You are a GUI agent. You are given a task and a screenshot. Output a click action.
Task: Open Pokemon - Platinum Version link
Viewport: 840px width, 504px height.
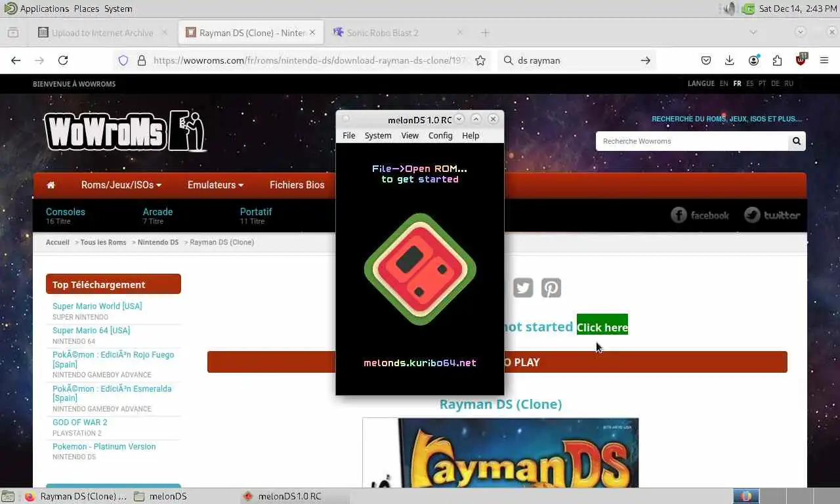click(104, 447)
